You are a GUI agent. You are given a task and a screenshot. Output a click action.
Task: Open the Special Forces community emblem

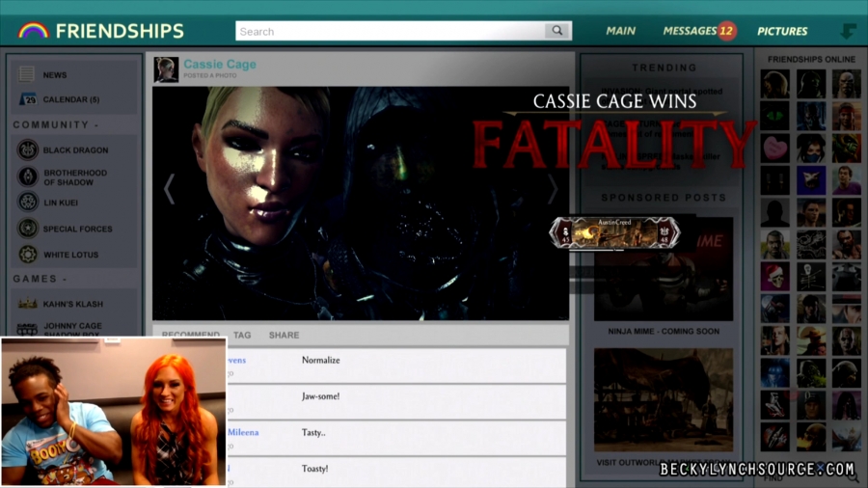tap(28, 229)
